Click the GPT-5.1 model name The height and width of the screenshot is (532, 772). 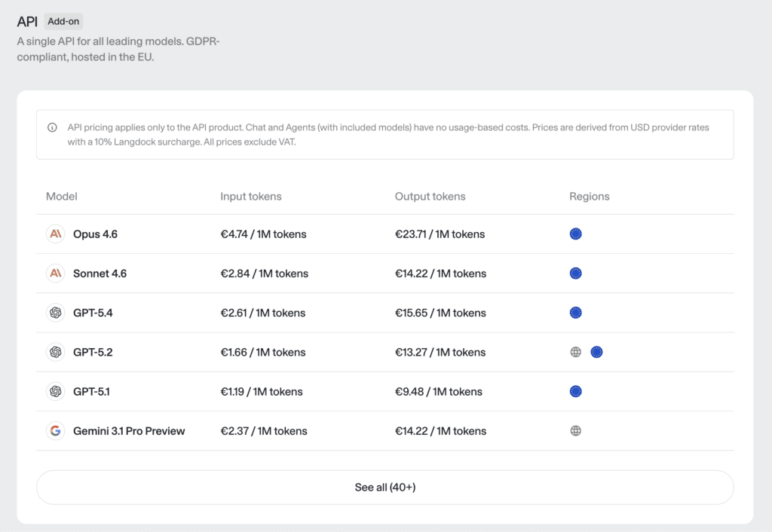tap(91, 392)
